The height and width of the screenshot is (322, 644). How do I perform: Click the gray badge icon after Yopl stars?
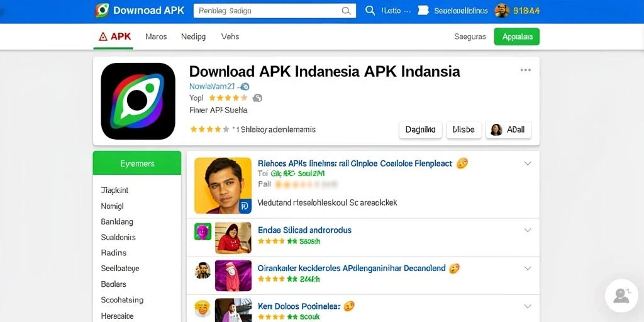[x=257, y=97]
